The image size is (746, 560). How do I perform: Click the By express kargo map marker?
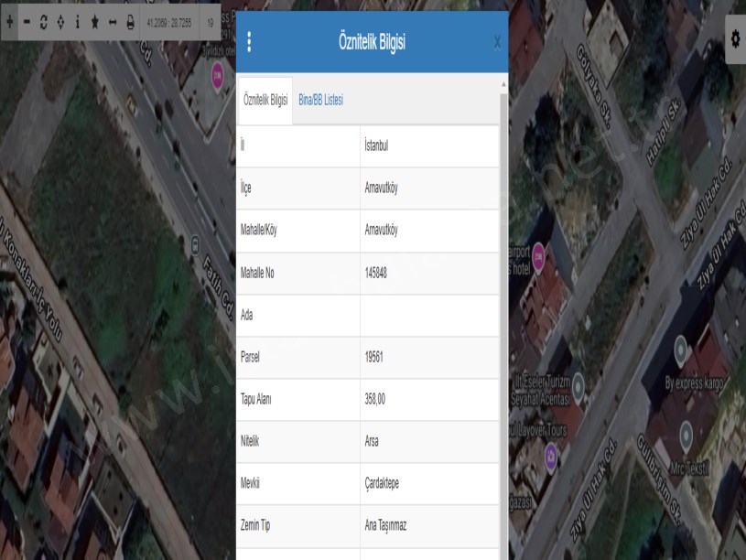(680, 348)
